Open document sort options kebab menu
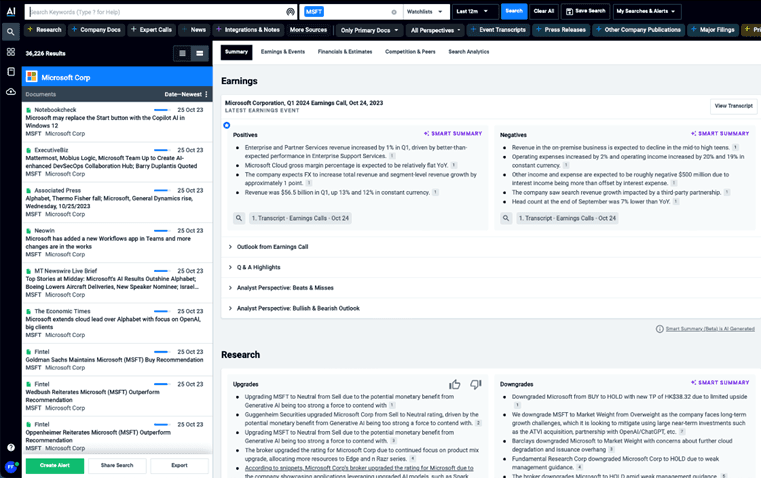Viewport: 761px width, 478px height. (206, 94)
